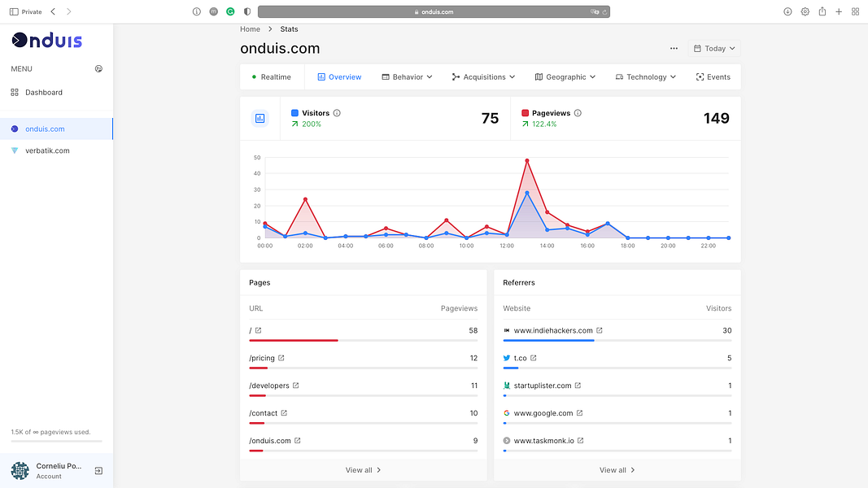The image size is (868, 488).
Task: Open www.indiehackers.com via its external link icon
Action: (600, 330)
